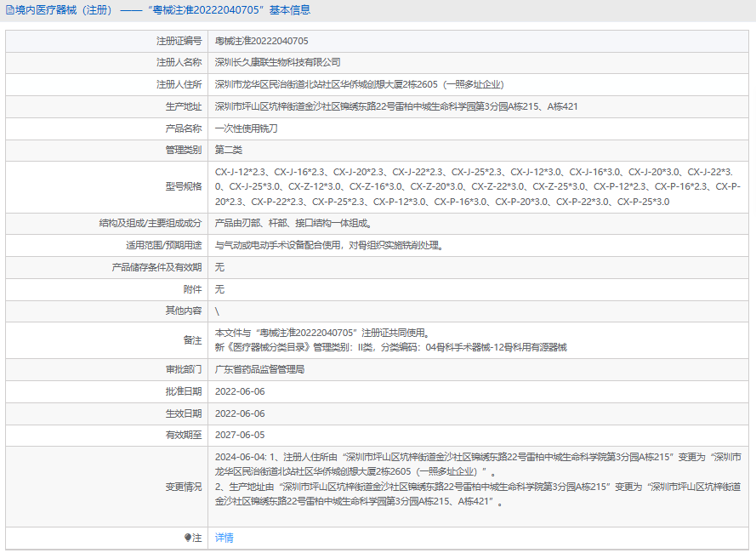Viewport: 756px width, 553px height.
Task: Click the 无 value in the 附件 row
Action: pyautogui.click(x=220, y=289)
